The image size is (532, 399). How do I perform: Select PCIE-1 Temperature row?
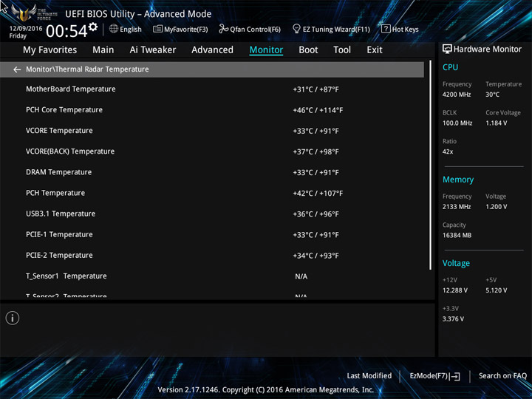tap(212, 234)
